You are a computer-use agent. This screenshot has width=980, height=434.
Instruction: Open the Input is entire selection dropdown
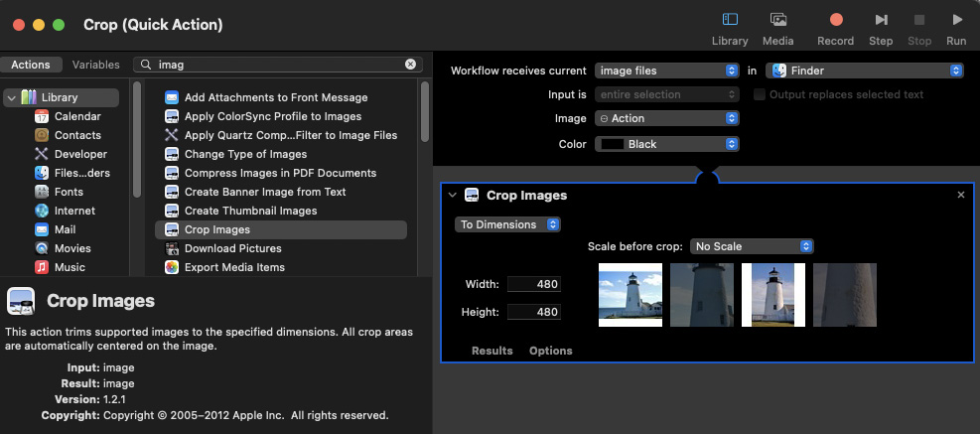tap(667, 94)
